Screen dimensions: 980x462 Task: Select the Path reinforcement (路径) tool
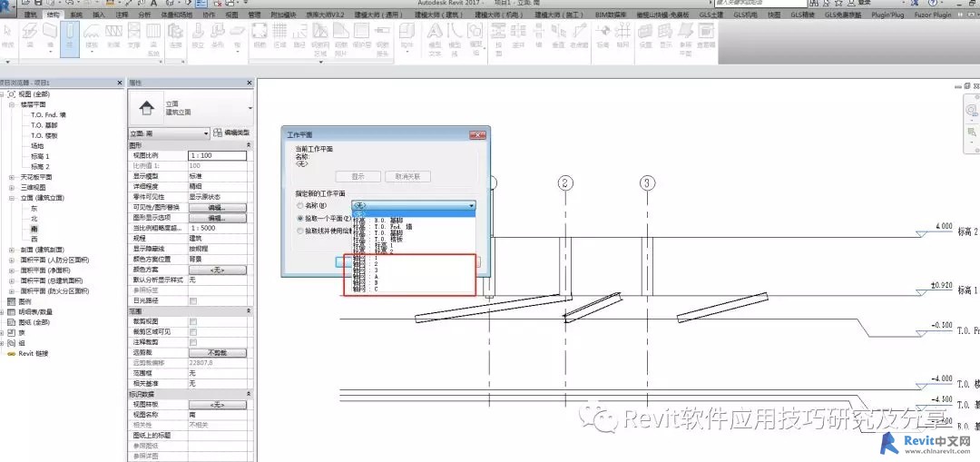pos(299,35)
